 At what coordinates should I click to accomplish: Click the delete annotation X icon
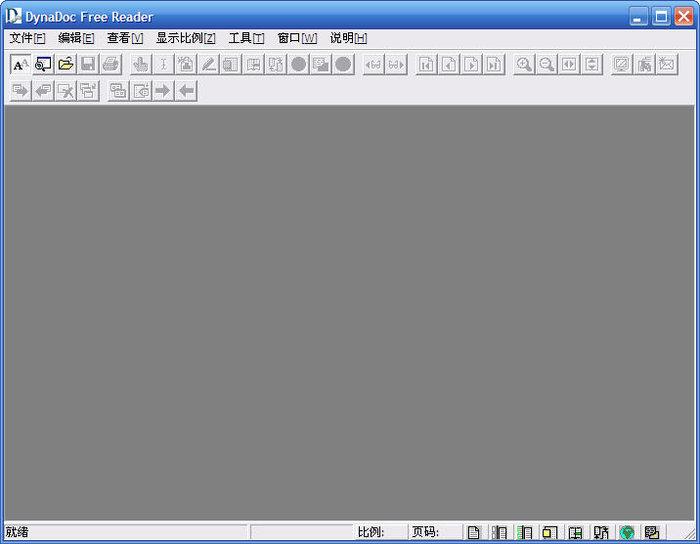coord(66,91)
